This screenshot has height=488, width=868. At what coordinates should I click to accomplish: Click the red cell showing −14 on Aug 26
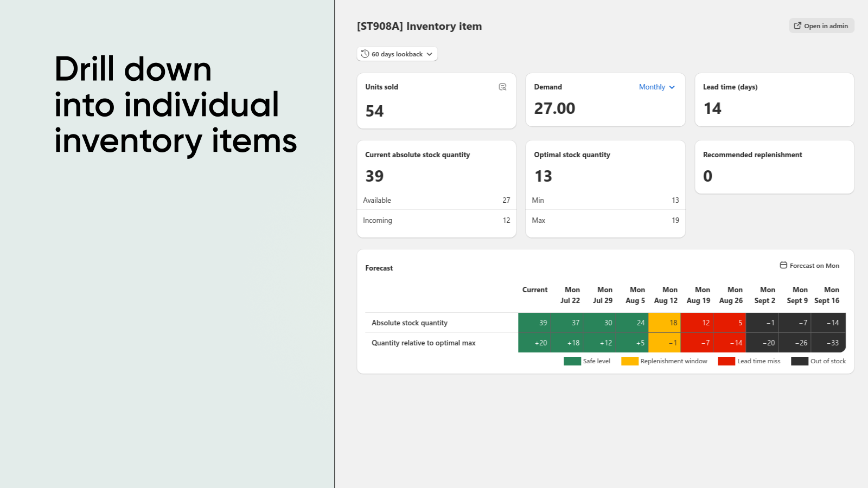pyautogui.click(x=730, y=343)
